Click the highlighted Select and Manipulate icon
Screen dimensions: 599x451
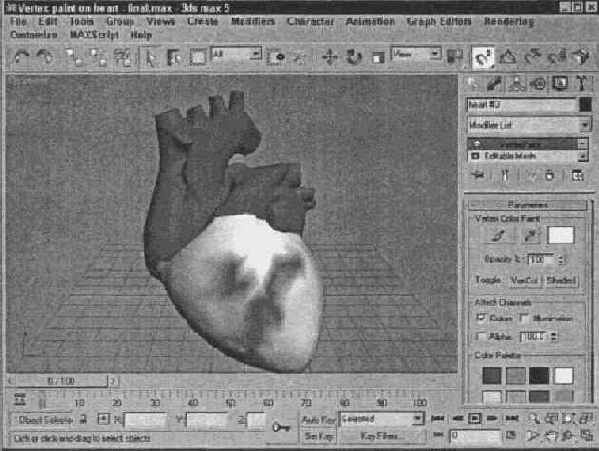(483, 58)
